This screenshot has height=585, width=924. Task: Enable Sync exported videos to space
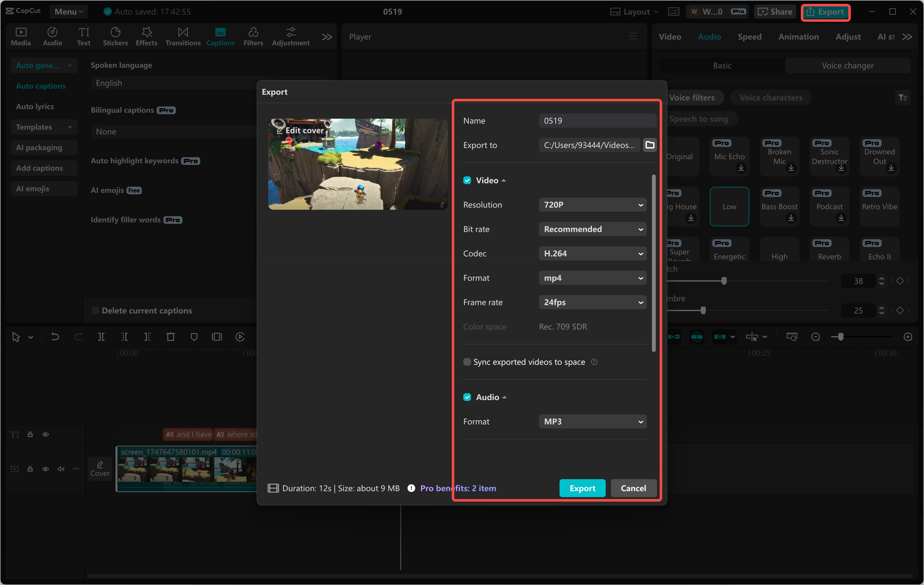pos(467,361)
